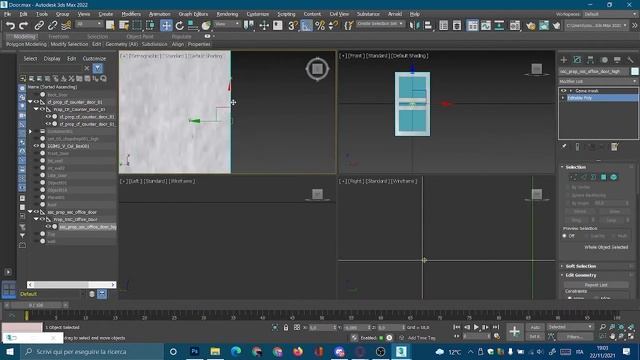This screenshot has height=360, width=640.
Task: Select Polygon sub-object level icon
Action: pos(604,177)
